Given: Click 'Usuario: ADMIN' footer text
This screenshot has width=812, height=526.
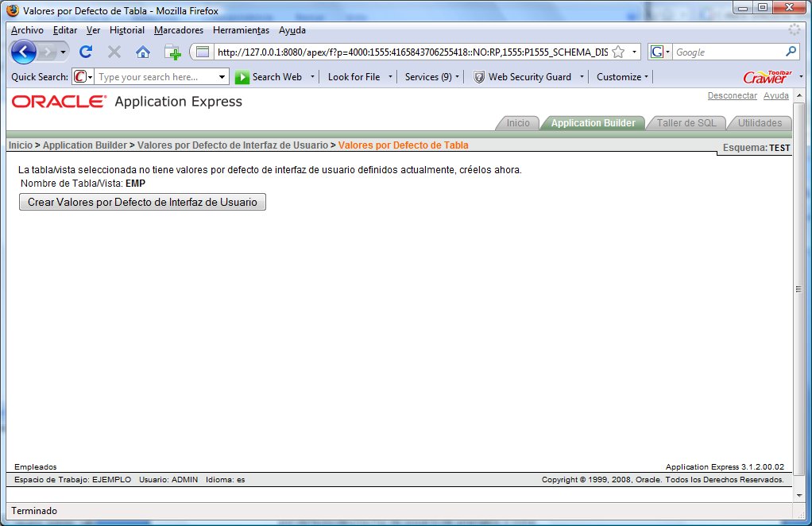Looking at the screenshot, I should click(168, 480).
